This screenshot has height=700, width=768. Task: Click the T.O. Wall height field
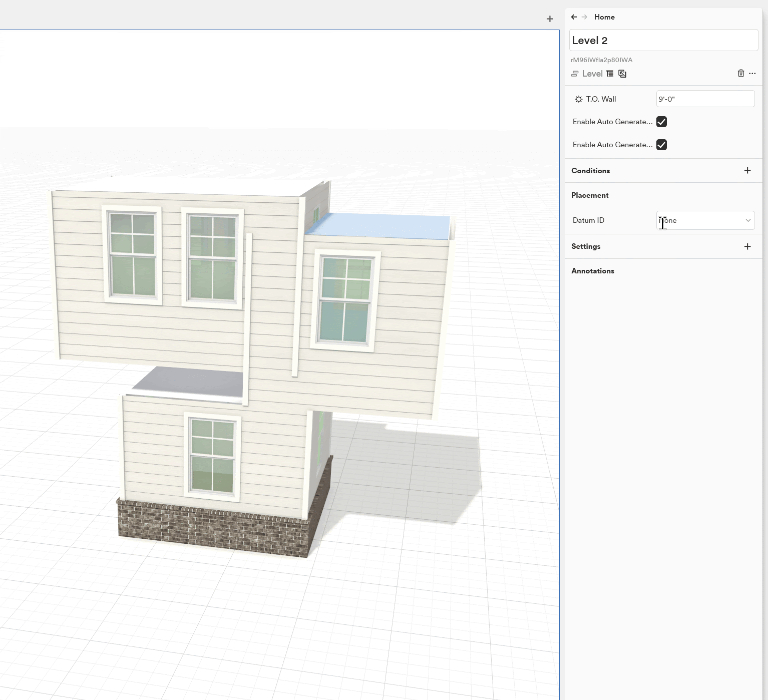coord(705,99)
